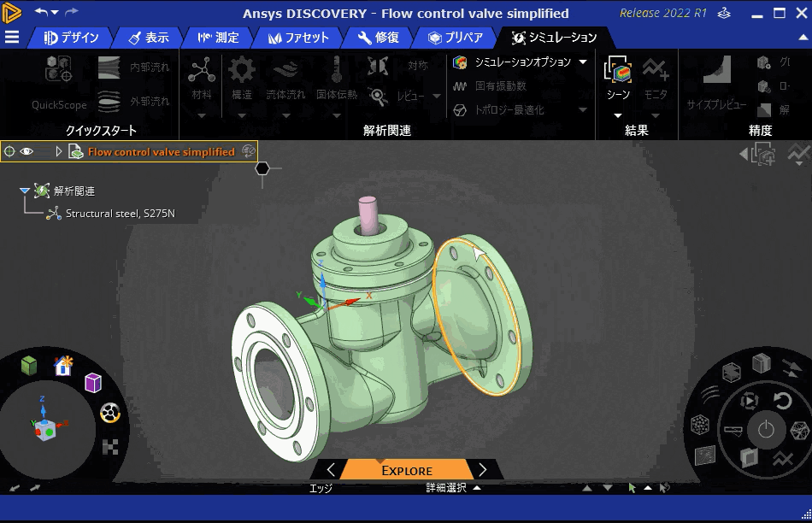Viewport: 812px width, 523px height.
Task: Select the 対称 symmetry tool
Action: tap(397, 66)
